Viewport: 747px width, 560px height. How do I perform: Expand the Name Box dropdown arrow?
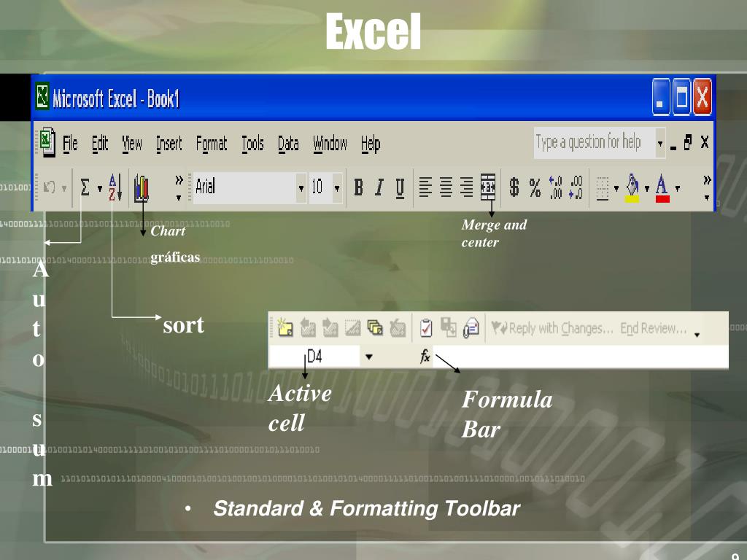pos(368,357)
